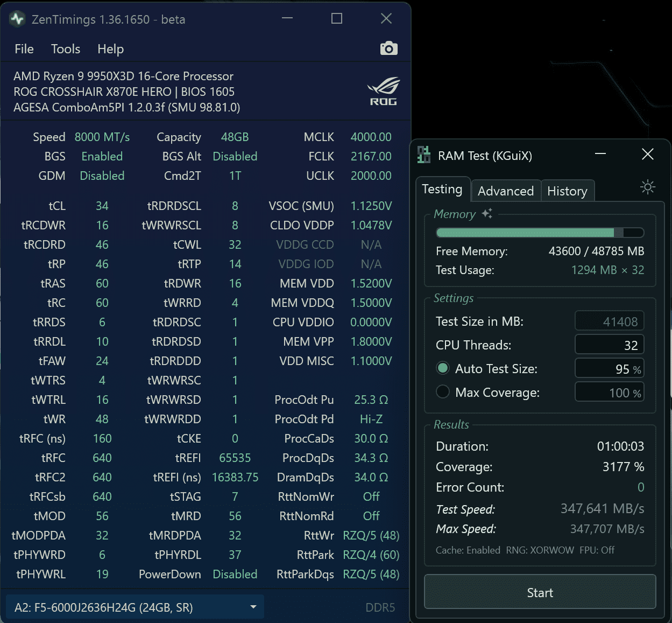Click the tRFC (ns) value 160

[x=102, y=439]
